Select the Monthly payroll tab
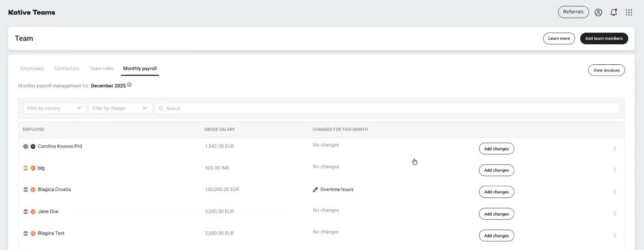Viewport: 644px width, 250px height. coord(140,68)
